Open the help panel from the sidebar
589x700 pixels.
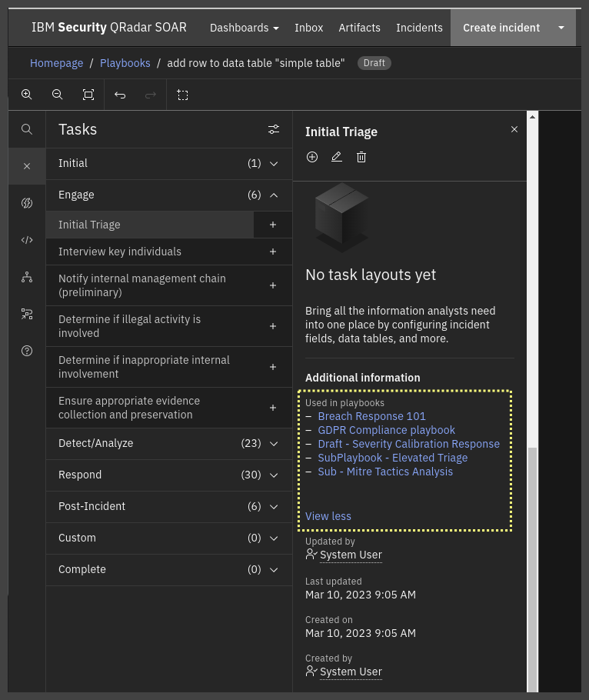pyautogui.click(x=27, y=350)
